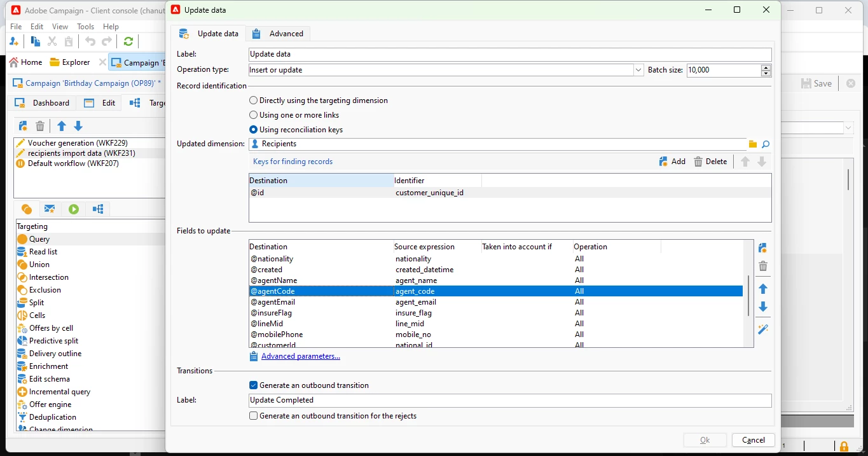Click the new workflow icon above workflow list
The height and width of the screenshot is (456, 868).
point(23,126)
